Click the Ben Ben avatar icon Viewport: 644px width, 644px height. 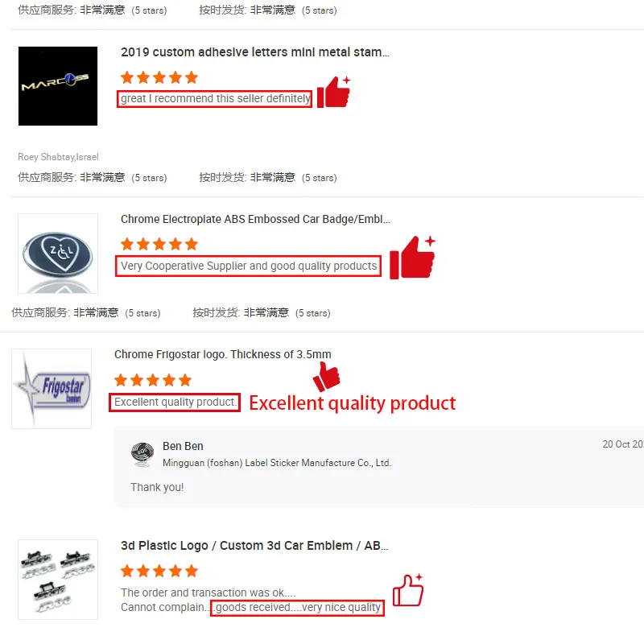coord(142,455)
